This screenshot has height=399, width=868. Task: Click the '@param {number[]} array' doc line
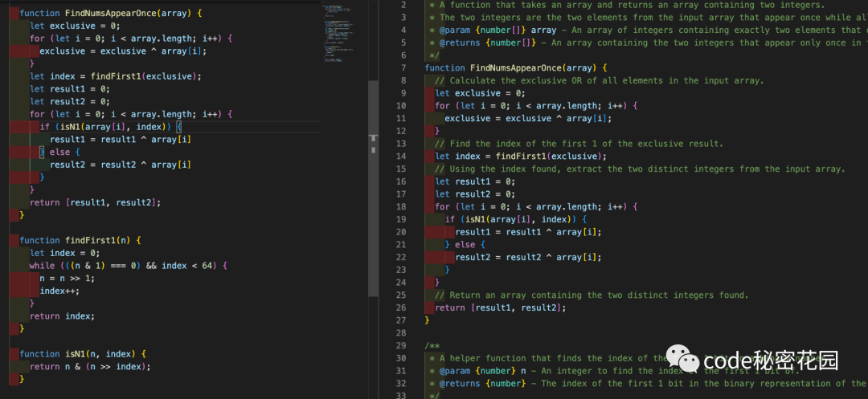coord(649,31)
